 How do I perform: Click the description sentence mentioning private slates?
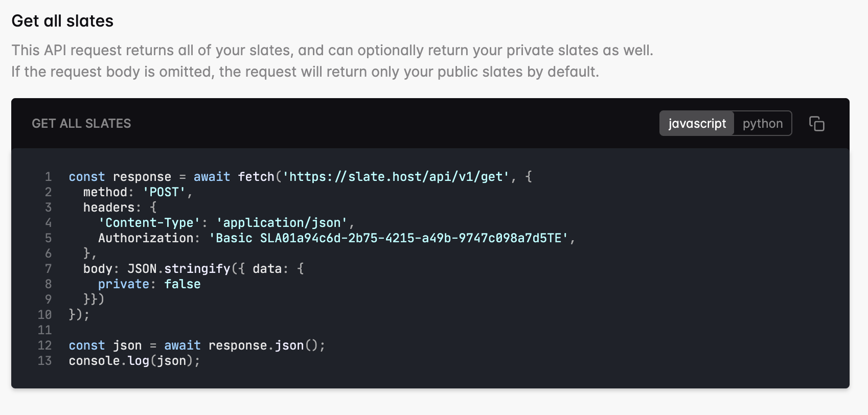(x=332, y=50)
